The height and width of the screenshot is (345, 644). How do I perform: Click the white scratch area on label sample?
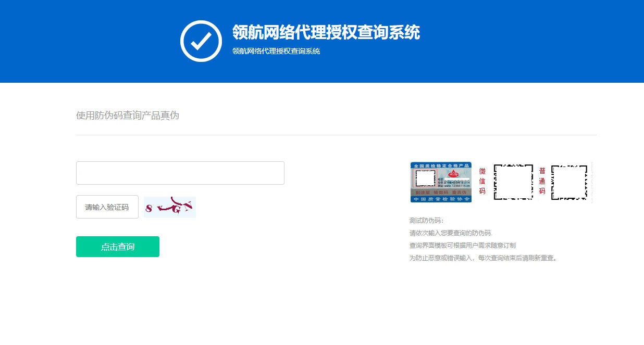(426, 178)
